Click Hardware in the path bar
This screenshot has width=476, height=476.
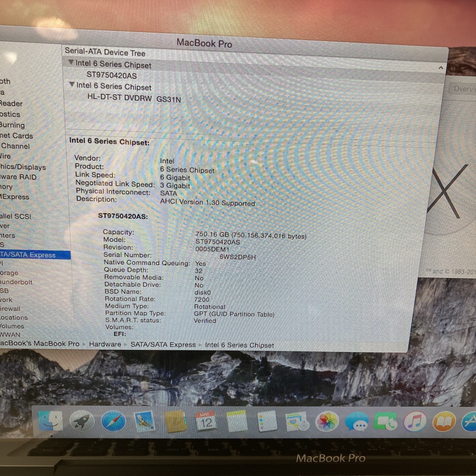click(105, 344)
